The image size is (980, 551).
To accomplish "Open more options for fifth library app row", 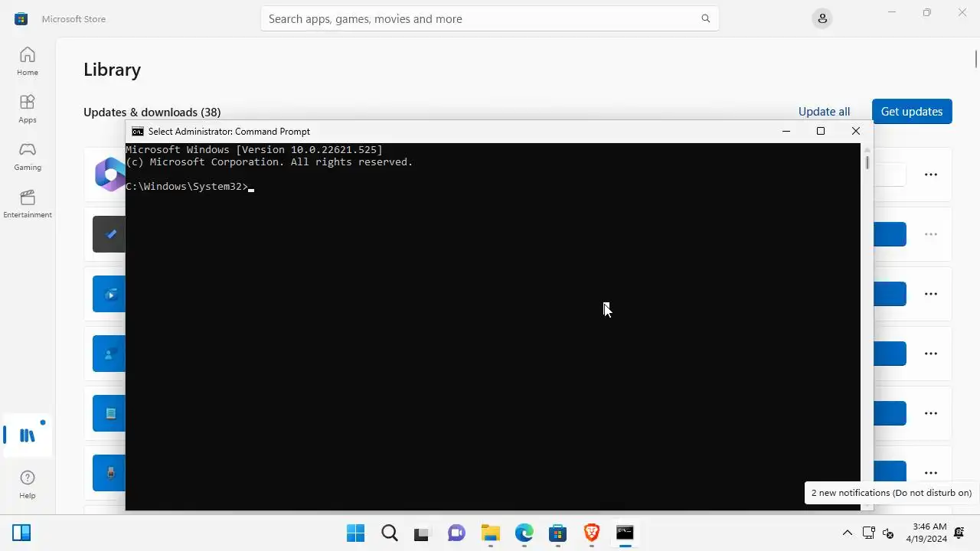I will click(931, 413).
